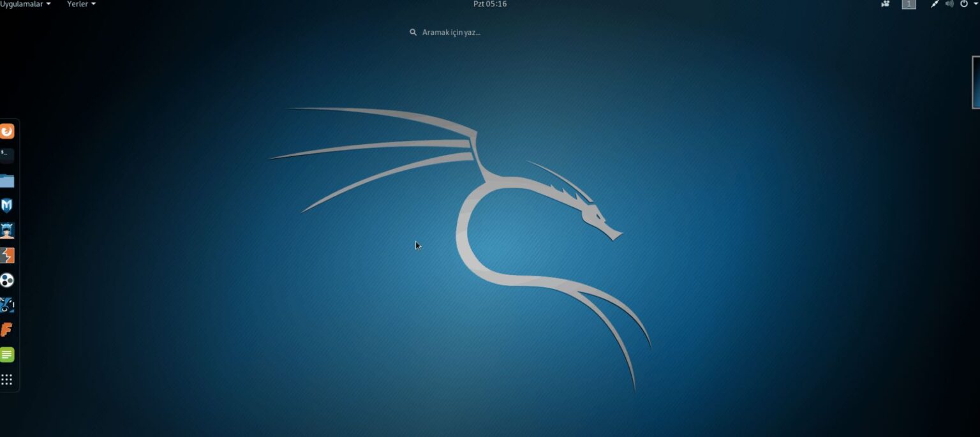Image resolution: width=980 pixels, height=437 pixels.
Task: Open the Yerler dropdown menu
Action: (x=80, y=4)
